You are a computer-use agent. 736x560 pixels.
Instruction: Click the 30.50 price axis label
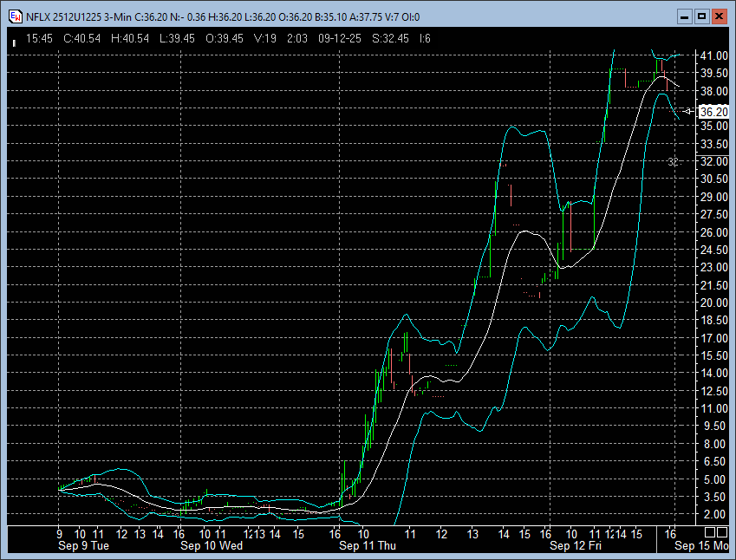tap(714, 179)
